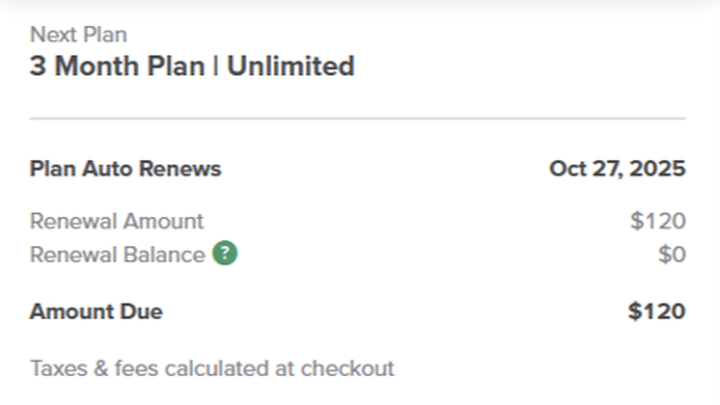Click the Oct 27, 2025 renewal date
The width and height of the screenshot is (720, 405).
[x=617, y=168]
